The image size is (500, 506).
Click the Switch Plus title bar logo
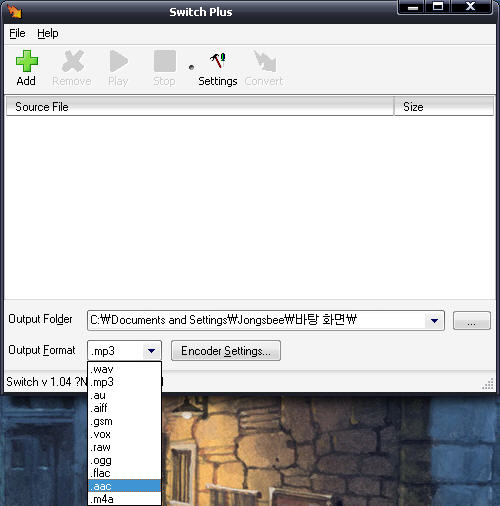[15, 11]
